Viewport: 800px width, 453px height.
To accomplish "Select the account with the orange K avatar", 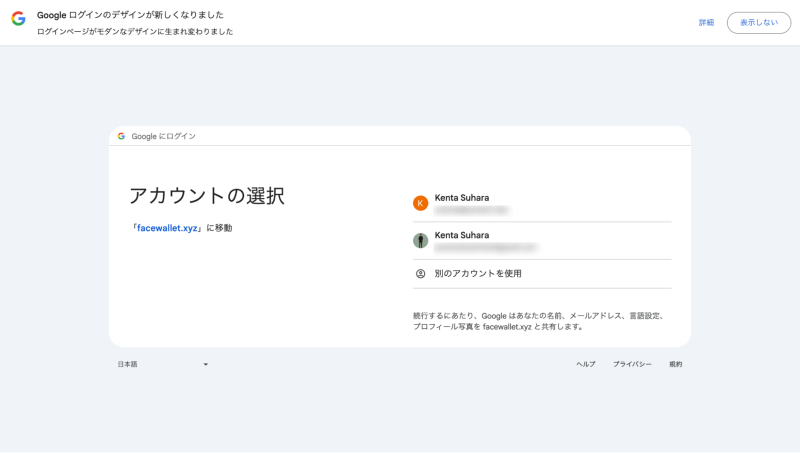I will tap(542, 203).
